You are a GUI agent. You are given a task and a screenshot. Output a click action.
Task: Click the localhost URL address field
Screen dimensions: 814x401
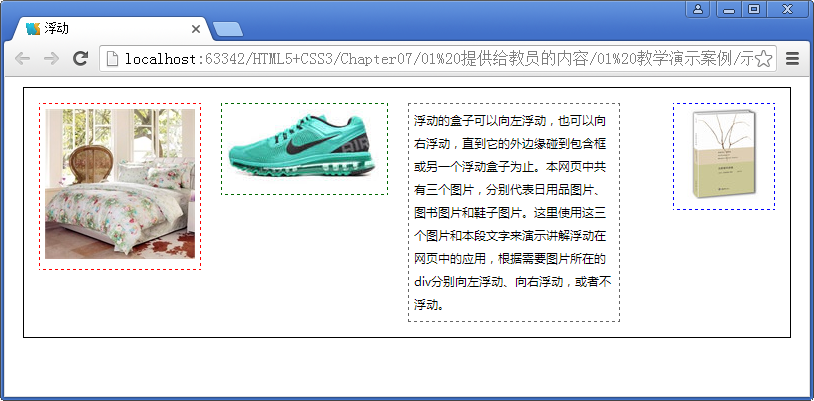[438, 59]
